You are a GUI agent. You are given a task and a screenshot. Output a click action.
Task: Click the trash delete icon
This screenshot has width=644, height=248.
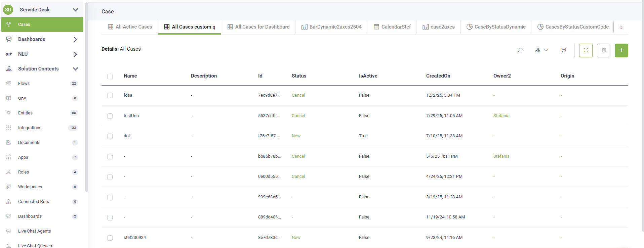click(x=603, y=50)
